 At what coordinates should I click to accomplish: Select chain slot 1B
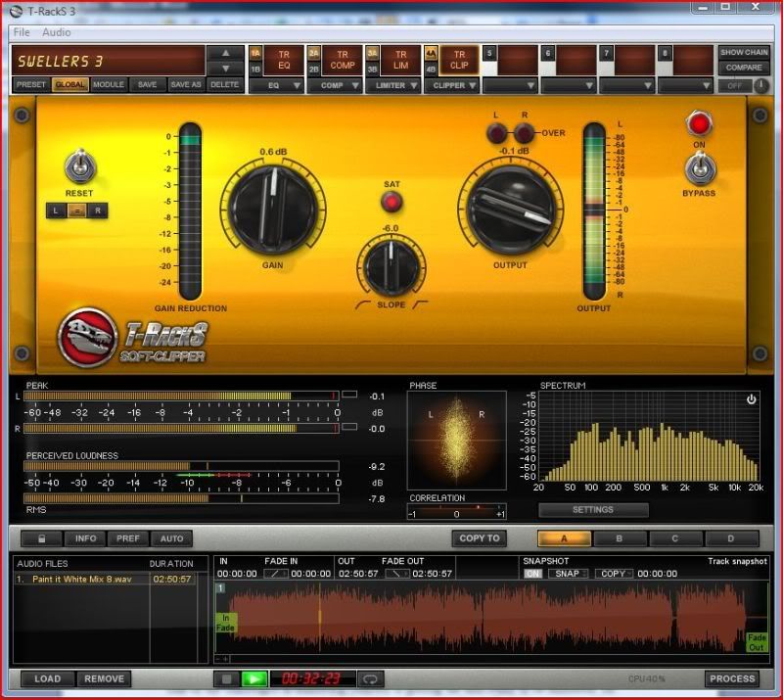255,69
